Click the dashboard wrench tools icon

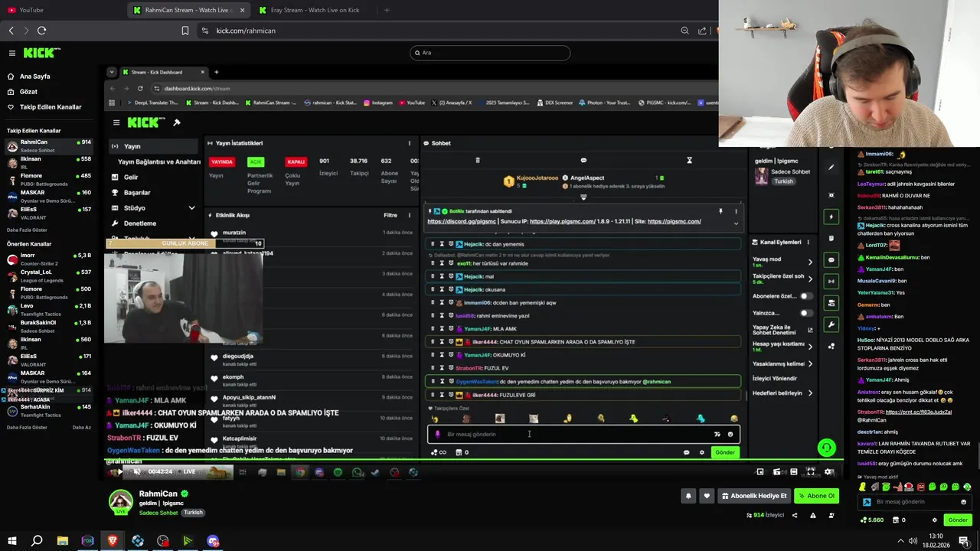(x=831, y=324)
